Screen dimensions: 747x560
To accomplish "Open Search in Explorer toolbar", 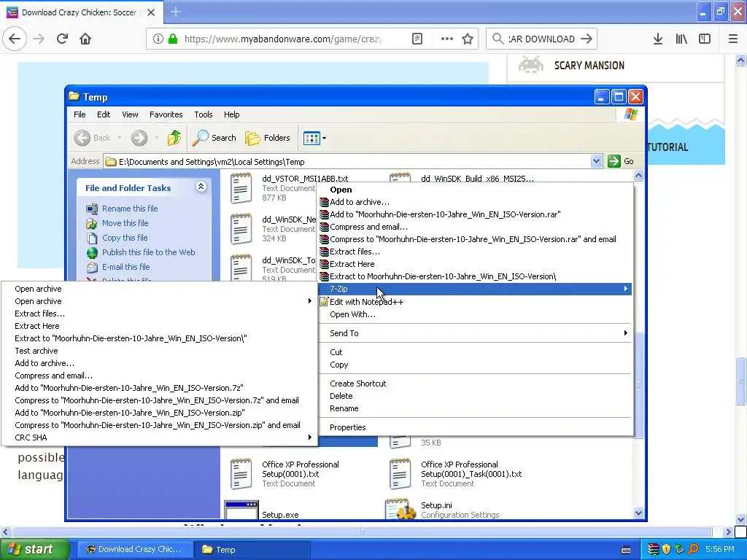I will click(x=214, y=138).
